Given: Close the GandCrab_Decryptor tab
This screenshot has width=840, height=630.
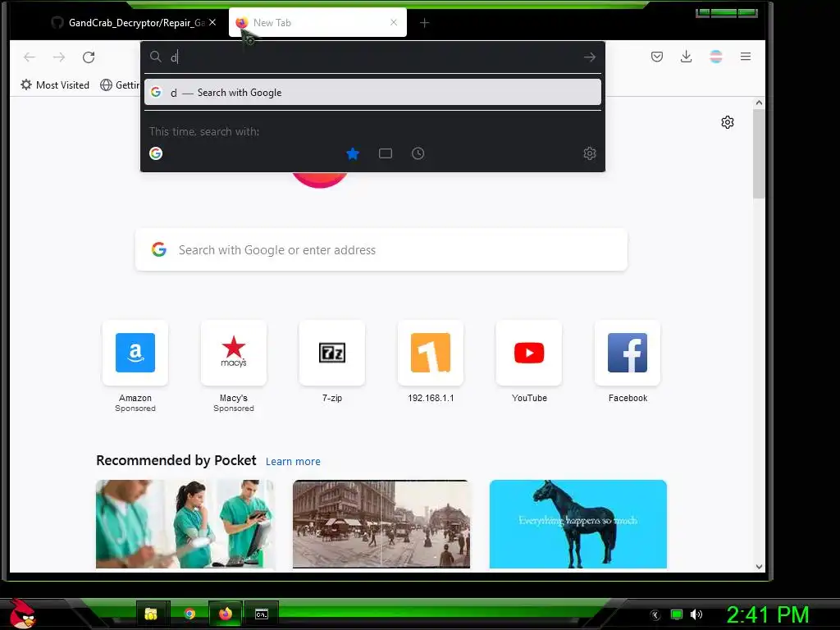Looking at the screenshot, I should [x=212, y=22].
